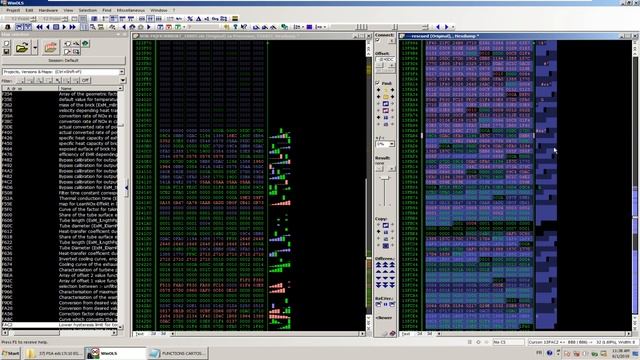Click the delta difference toolbar icon

click(x=198, y=18)
